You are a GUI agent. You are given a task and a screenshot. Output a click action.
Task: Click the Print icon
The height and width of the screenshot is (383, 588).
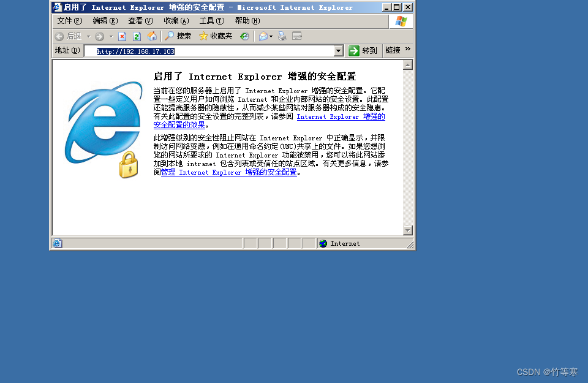[x=282, y=36]
